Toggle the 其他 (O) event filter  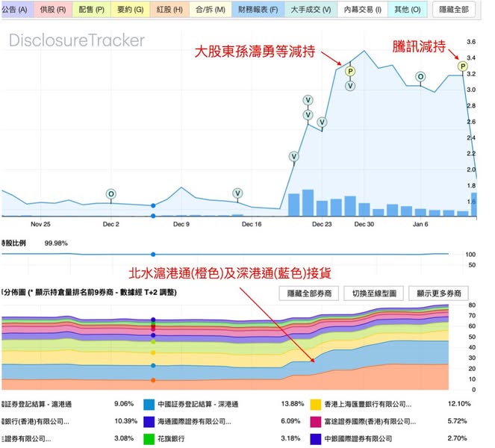[x=407, y=10]
